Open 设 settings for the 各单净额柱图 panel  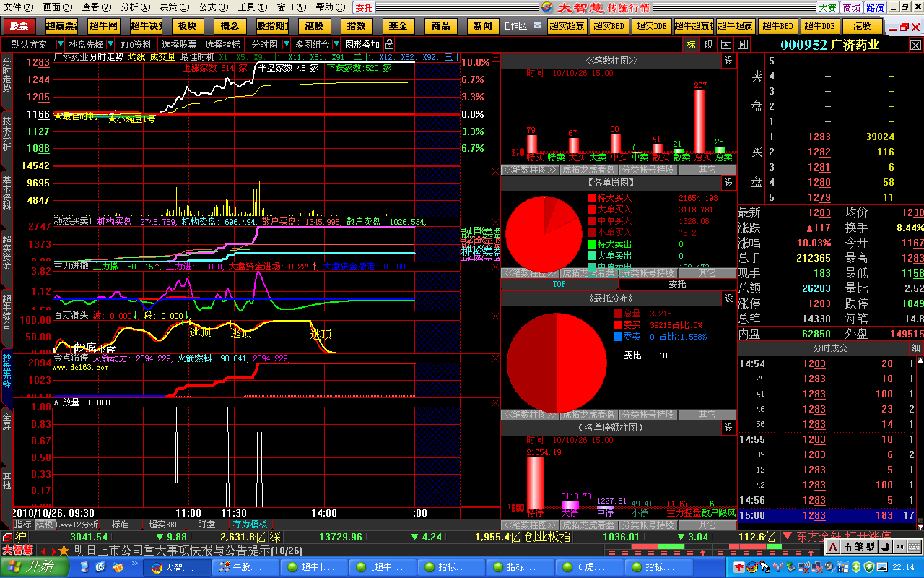729,428
